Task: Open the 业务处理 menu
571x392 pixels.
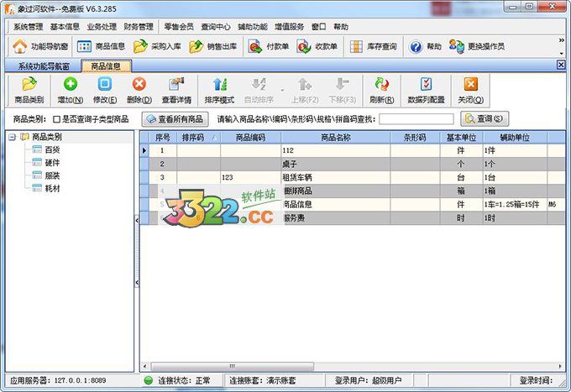Action: (102, 27)
